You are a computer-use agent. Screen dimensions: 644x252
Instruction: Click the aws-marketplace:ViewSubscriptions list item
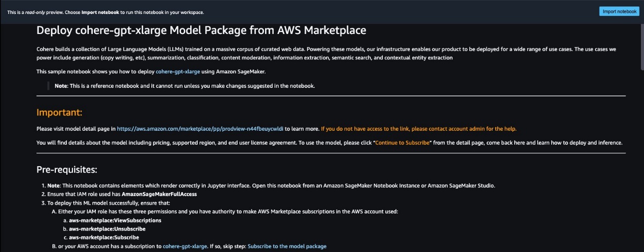pos(115,220)
